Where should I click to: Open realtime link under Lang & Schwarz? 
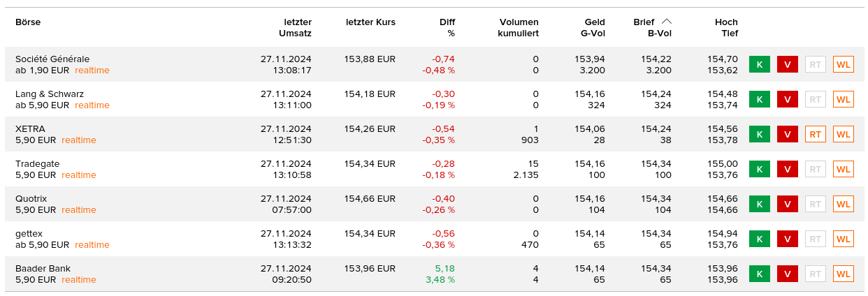[92, 105]
